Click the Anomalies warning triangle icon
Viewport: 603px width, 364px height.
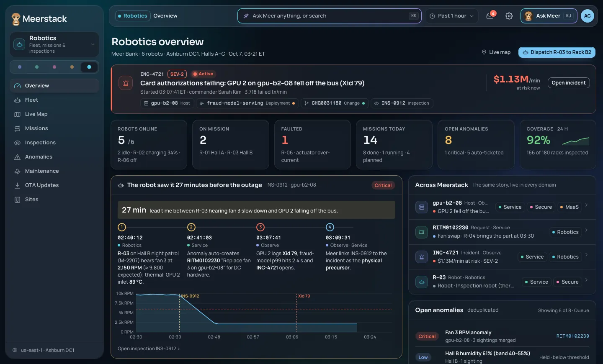(x=18, y=157)
